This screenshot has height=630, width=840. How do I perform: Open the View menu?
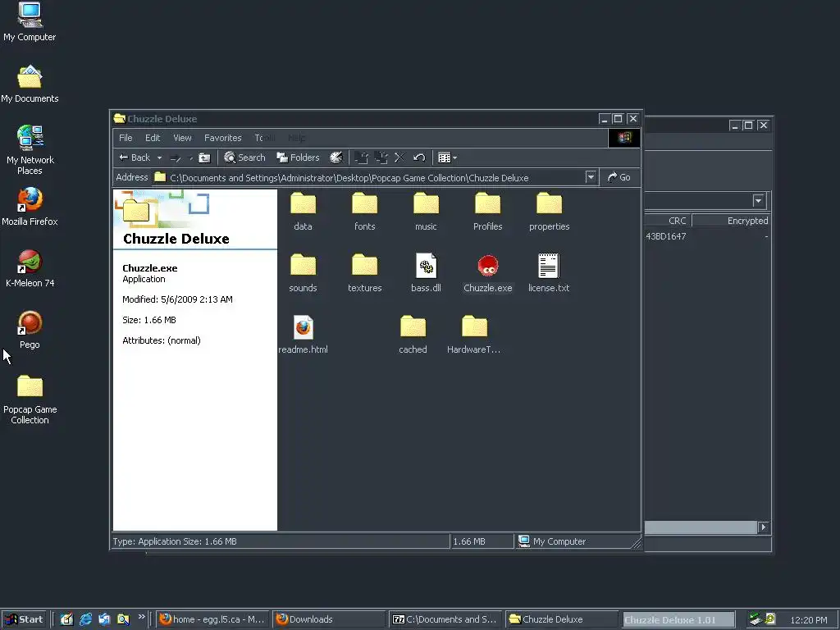click(x=182, y=138)
